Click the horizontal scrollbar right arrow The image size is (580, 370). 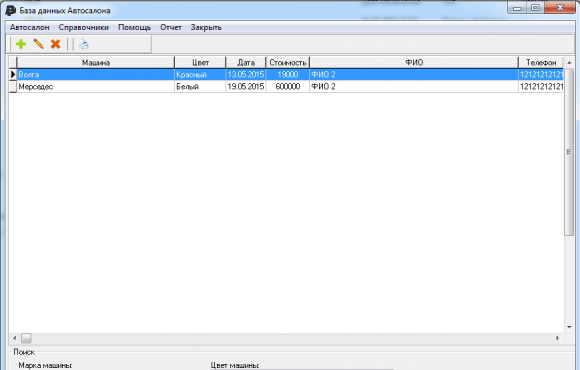[x=557, y=338]
